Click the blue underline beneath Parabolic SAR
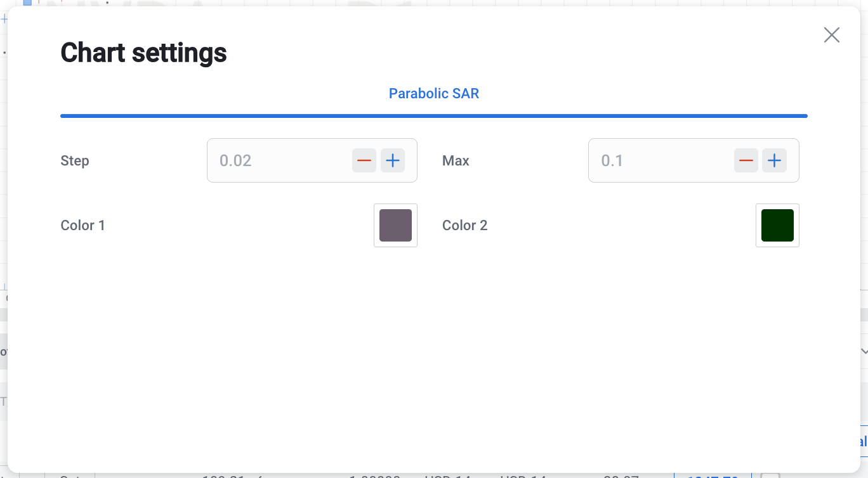This screenshot has width=868, height=478. (433, 116)
